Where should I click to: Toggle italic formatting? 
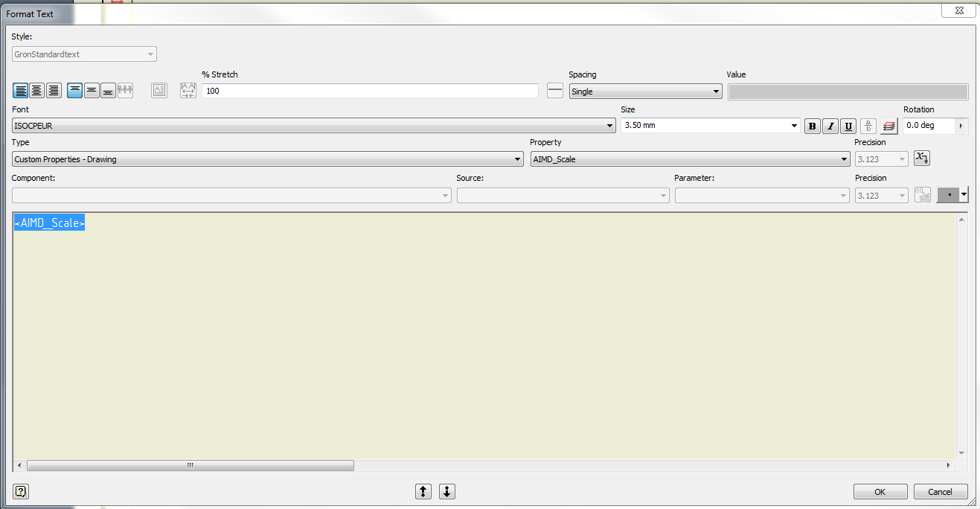(x=830, y=126)
